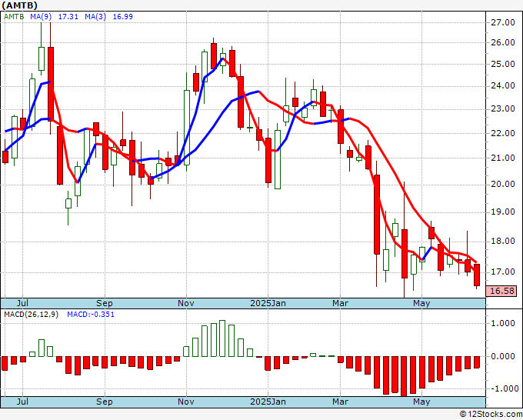Viewport: 523px width, 420px height.
Task: Click the 16.99 moving average value
Action: [x=123, y=16]
